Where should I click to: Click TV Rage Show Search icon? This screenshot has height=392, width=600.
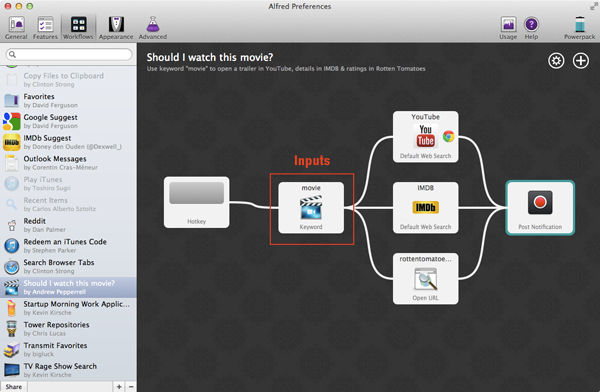11,370
